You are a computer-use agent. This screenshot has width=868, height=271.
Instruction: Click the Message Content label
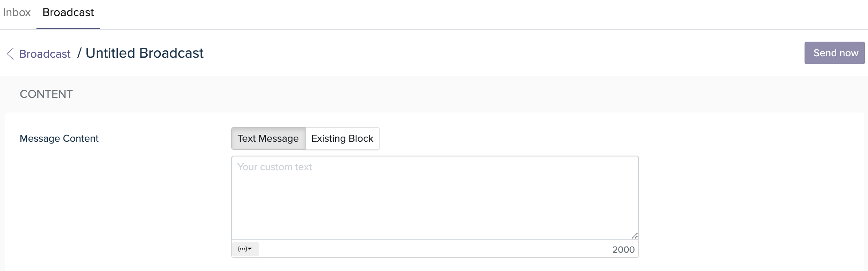(x=59, y=138)
